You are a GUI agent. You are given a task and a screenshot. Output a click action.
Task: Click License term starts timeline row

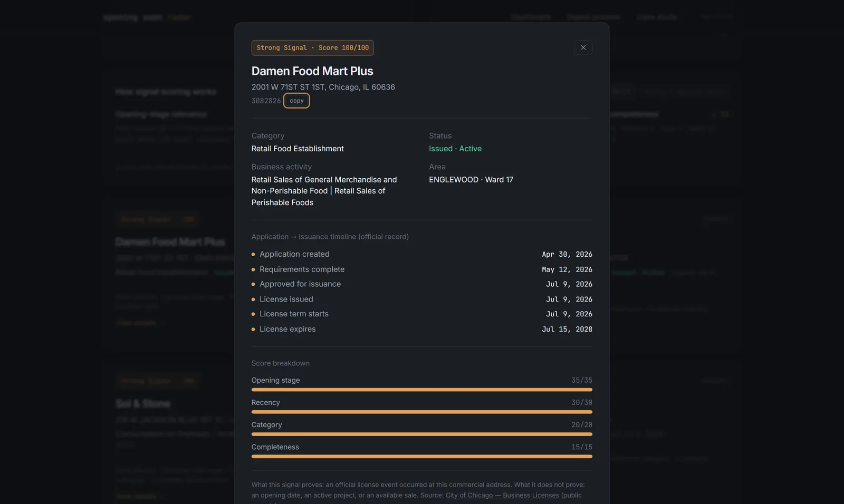[x=422, y=314]
